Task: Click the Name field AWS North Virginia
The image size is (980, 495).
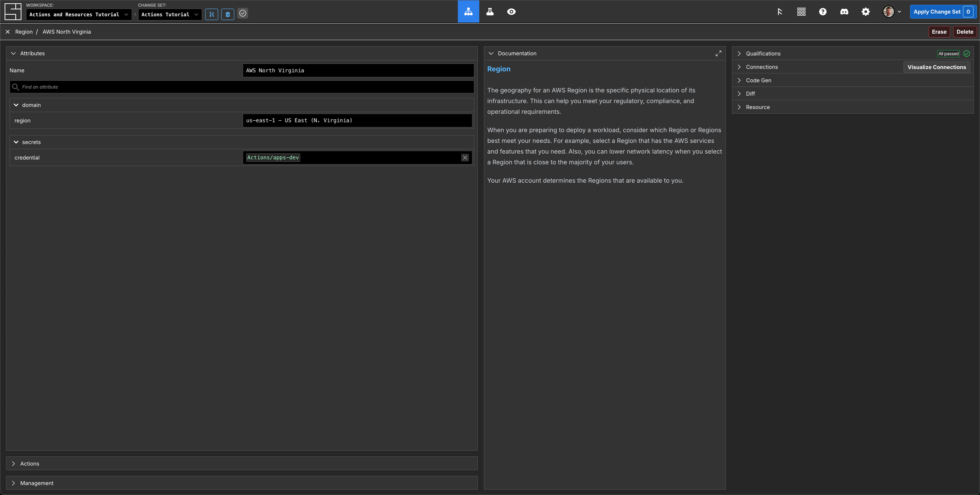Action: 358,70
